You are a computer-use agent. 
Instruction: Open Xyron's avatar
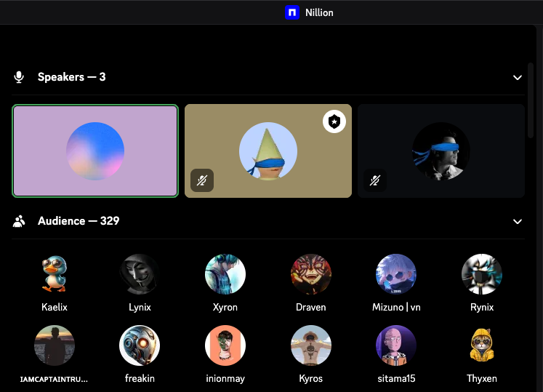(225, 274)
